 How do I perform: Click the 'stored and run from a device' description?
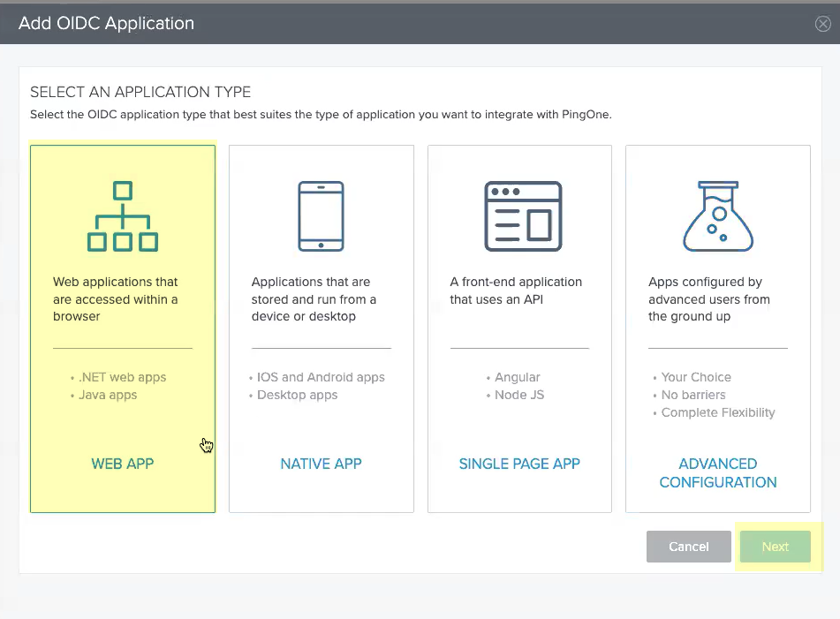314,299
